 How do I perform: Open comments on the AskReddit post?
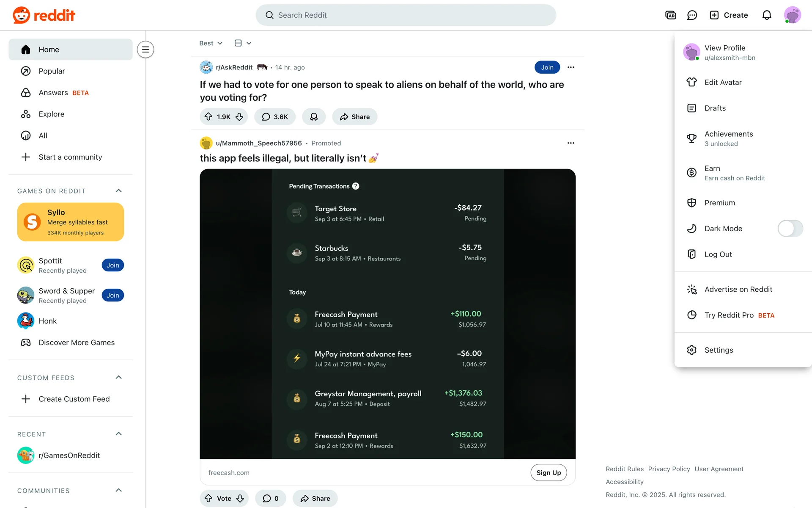[x=275, y=117]
